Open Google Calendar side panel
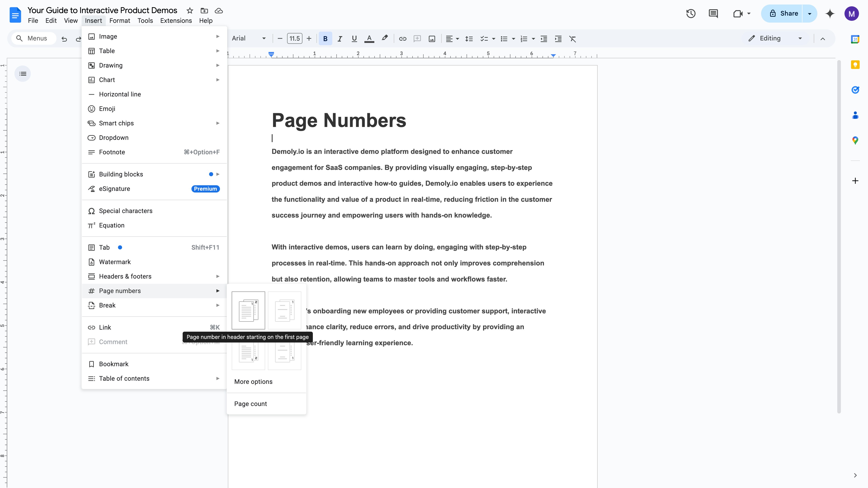This screenshot has height=488, width=868. click(x=855, y=39)
